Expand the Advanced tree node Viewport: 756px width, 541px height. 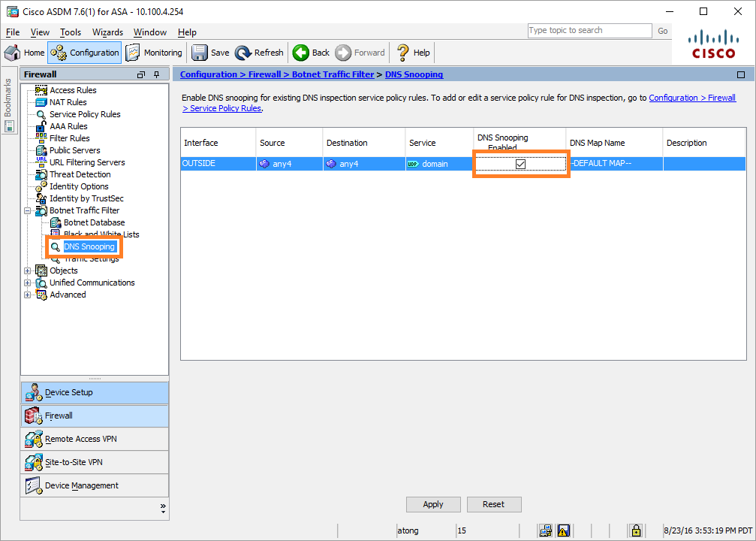(x=28, y=295)
